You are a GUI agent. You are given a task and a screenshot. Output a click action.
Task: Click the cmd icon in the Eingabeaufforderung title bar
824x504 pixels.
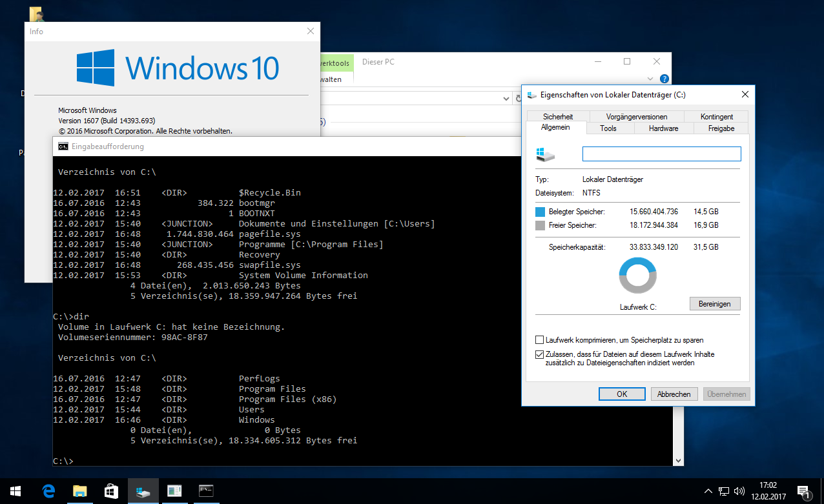(x=63, y=146)
